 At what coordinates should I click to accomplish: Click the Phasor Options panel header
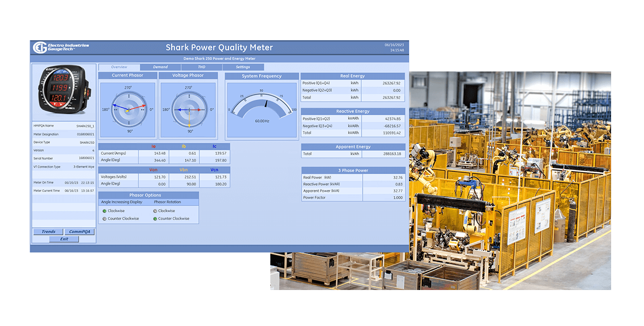tap(149, 195)
